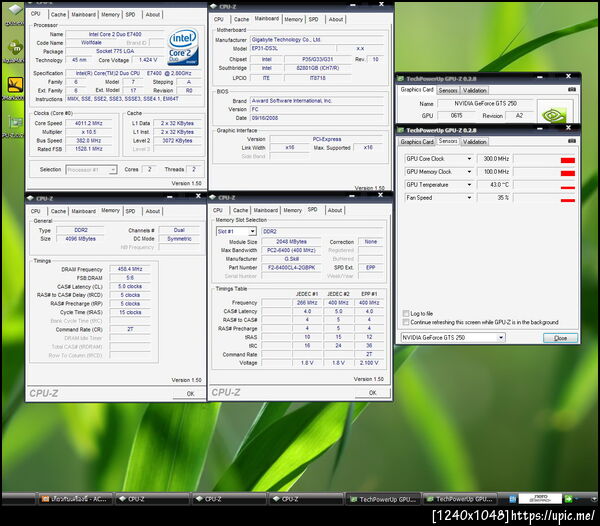Click GPU-Z title icon of Sensors window

[401, 130]
